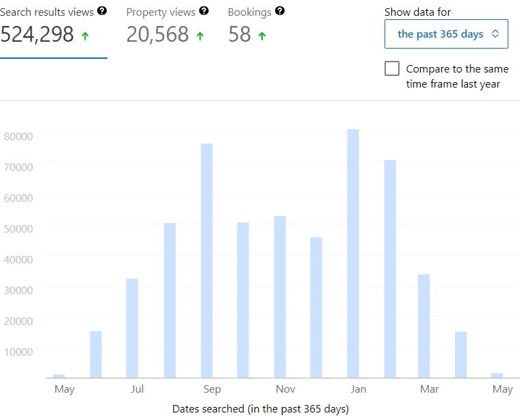Click green arrow next to 58 bookings
Screen dimensions: 520x420
click(x=261, y=36)
